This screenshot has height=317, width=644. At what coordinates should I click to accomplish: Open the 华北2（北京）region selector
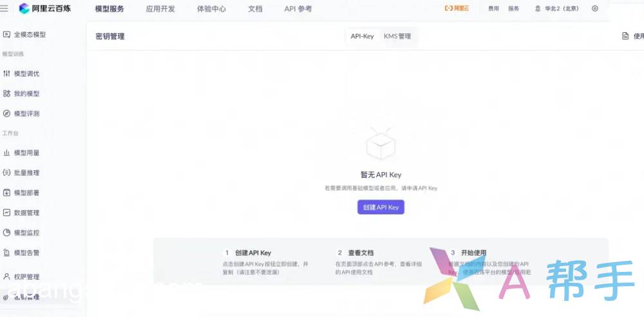tap(557, 8)
